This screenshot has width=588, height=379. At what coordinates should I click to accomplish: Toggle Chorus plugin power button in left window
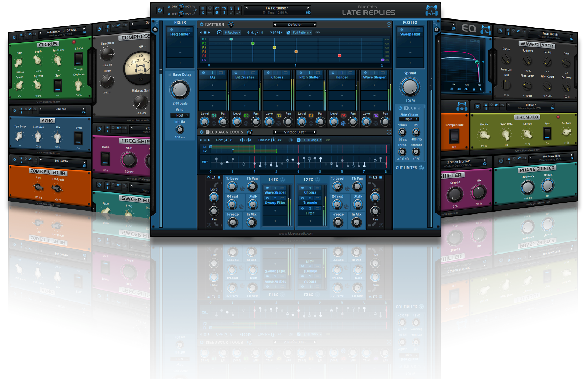point(14,38)
